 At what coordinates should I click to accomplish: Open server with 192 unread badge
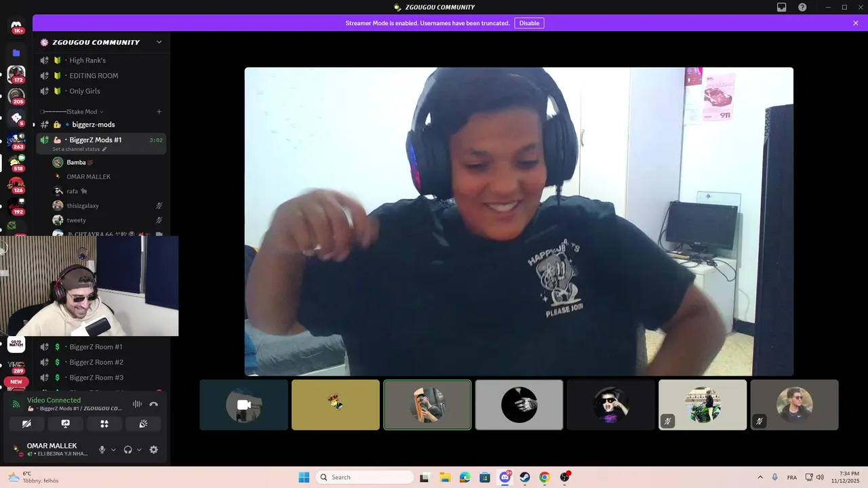point(16,206)
